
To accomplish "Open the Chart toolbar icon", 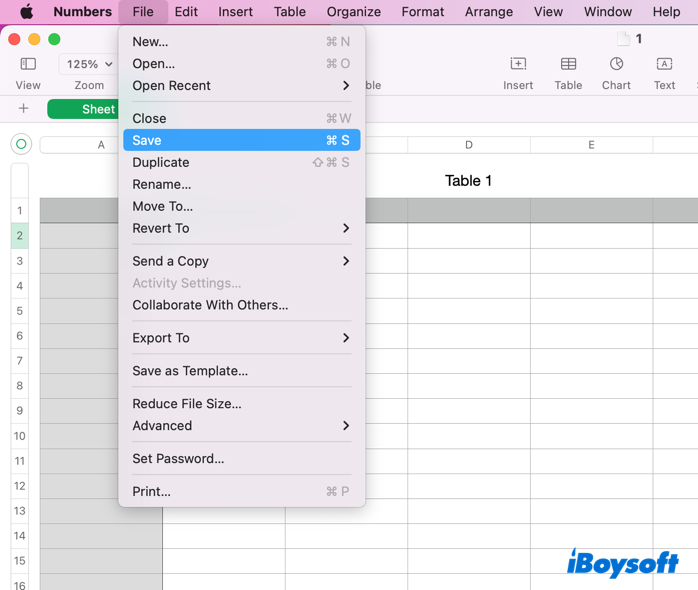I will 616,65.
